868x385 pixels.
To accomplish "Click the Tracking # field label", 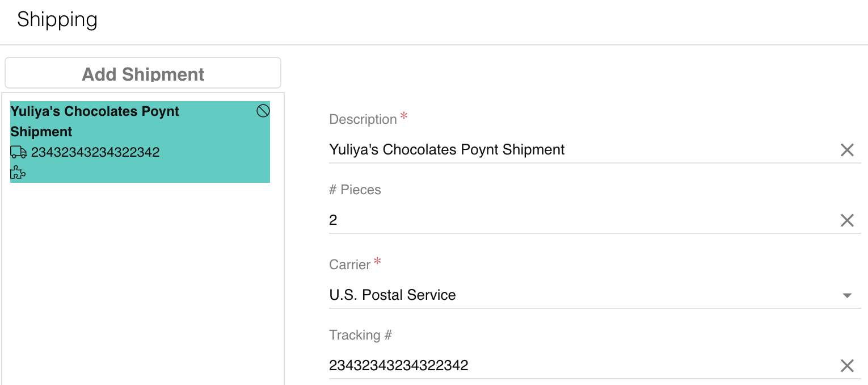I will pos(361,335).
